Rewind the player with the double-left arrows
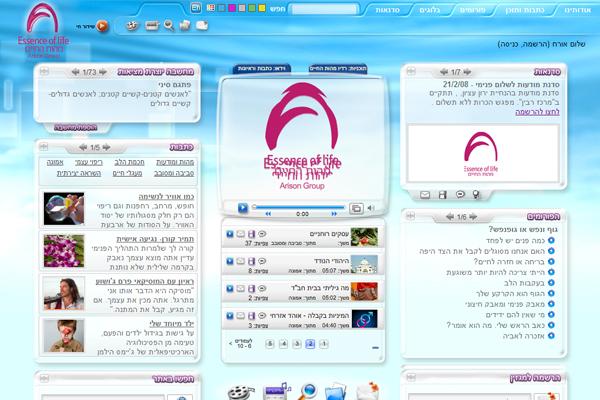Image resolution: width=600 pixels, height=400 pixels. tap(268, 214)
